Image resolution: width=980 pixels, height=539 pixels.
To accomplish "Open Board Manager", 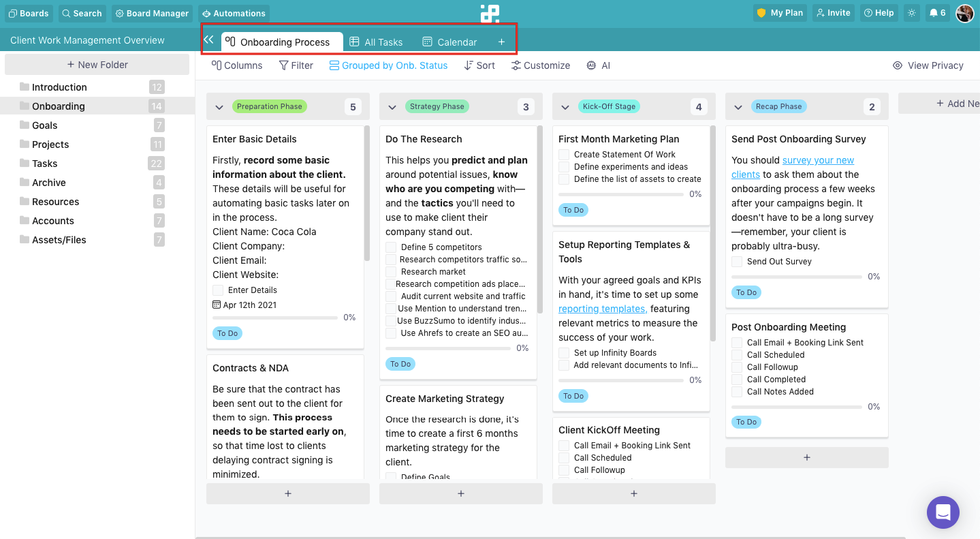I will point(153,13).
